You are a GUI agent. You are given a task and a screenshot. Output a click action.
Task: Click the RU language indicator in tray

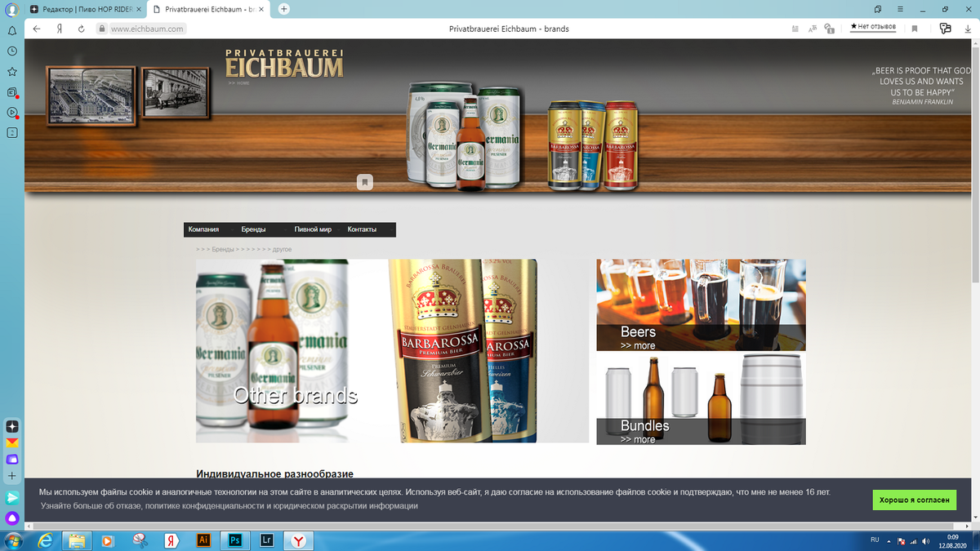click(x=875, y=540)
